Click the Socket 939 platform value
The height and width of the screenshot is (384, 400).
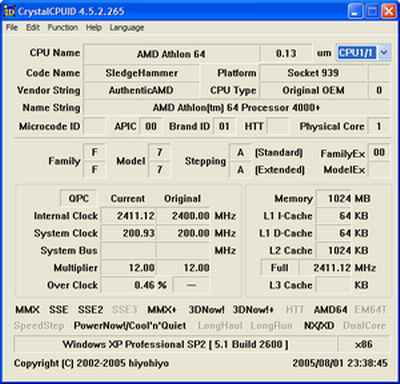[313, 73]
